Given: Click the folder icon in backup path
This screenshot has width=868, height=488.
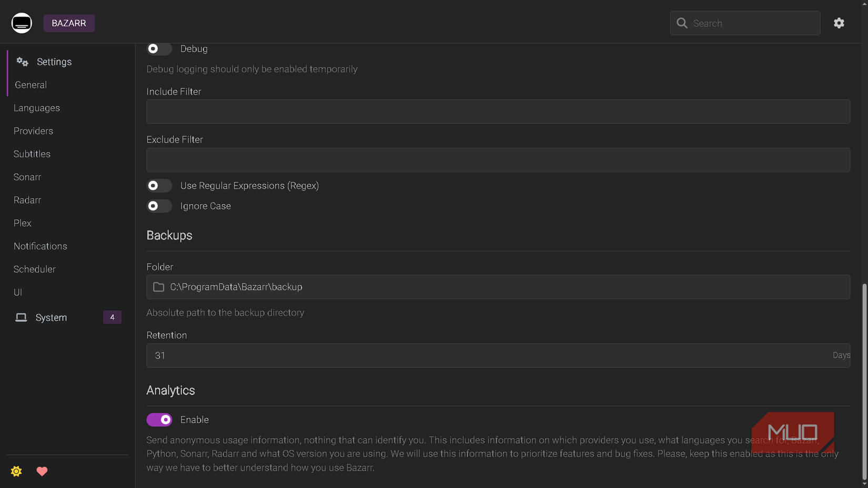Looking at the screenshot, I should (158, 287).
